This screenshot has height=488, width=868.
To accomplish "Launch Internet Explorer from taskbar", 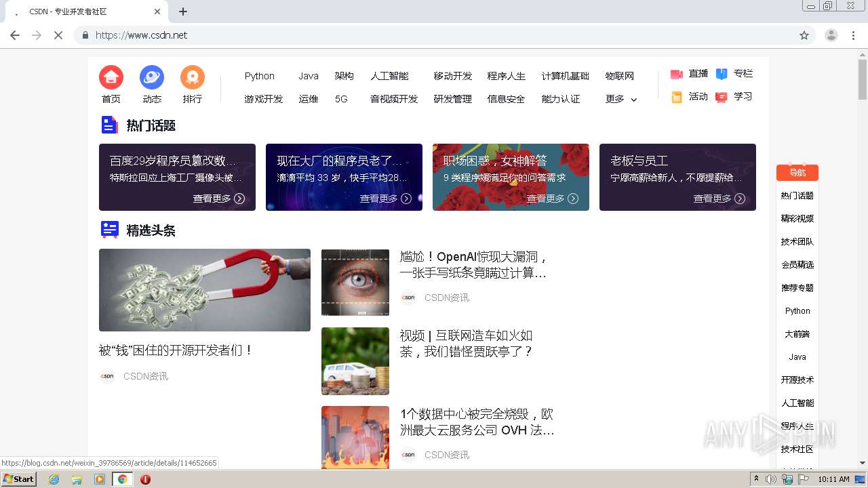I will (54, 479).
